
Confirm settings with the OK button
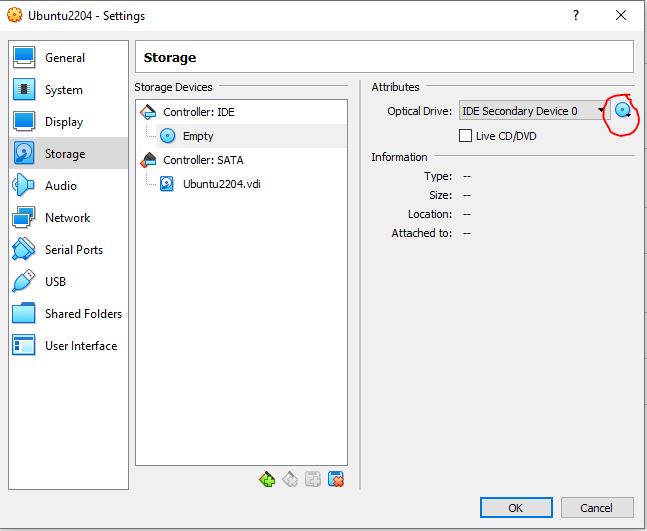(x=516, y=507)
